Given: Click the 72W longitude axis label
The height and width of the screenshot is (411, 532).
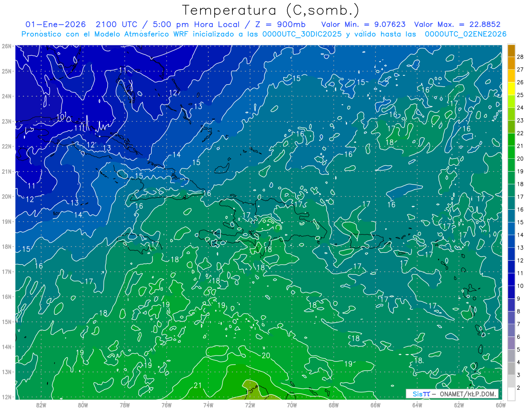Looking at the screenshot, I should tap(250, 405).
